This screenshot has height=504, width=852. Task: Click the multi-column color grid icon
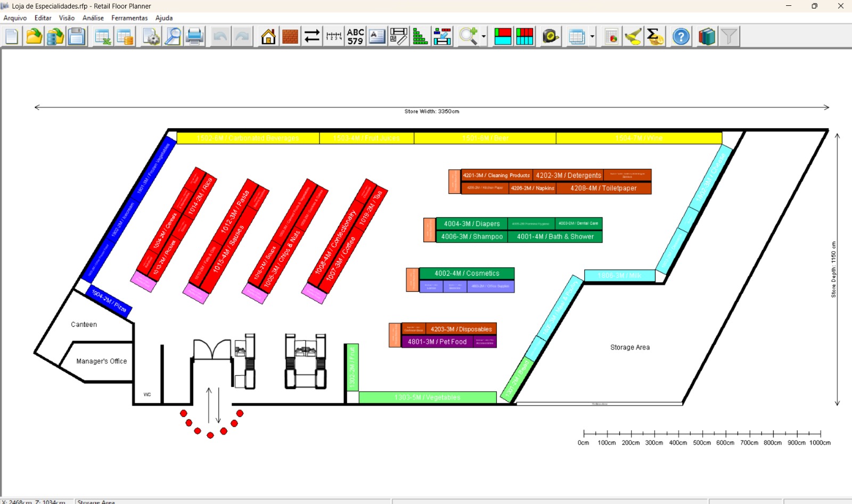click(x=525, y=37)
